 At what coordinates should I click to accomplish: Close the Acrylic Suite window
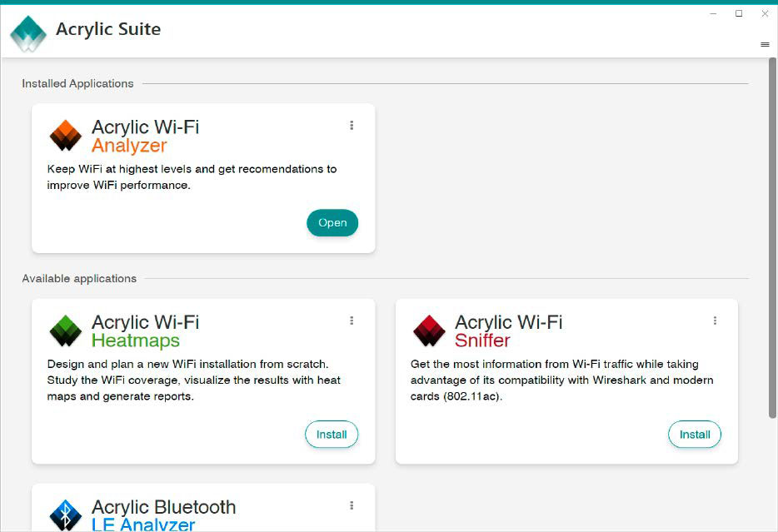[765, 14]
